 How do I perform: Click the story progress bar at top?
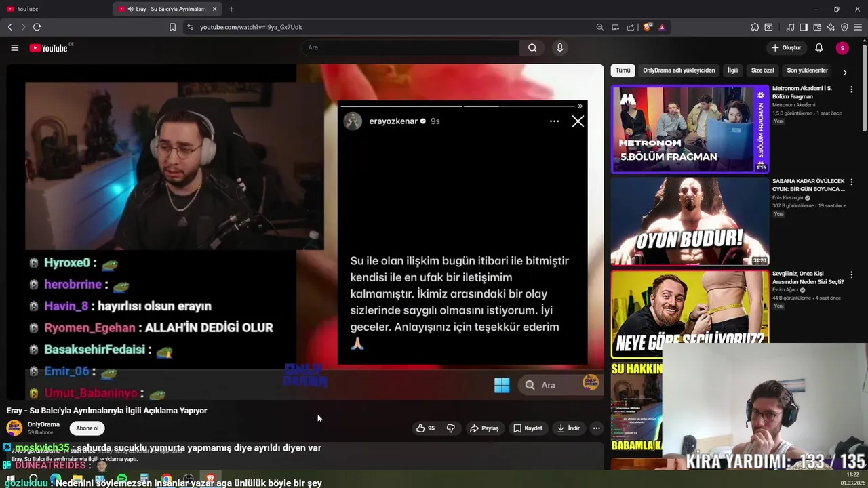point(458,106)
